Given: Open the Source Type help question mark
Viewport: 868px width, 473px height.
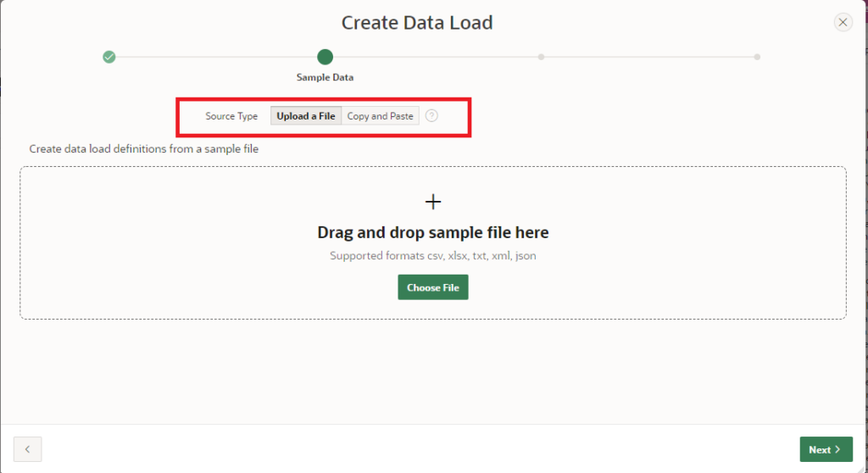Looking at the screenshot, I should click(x=431, y=116).
